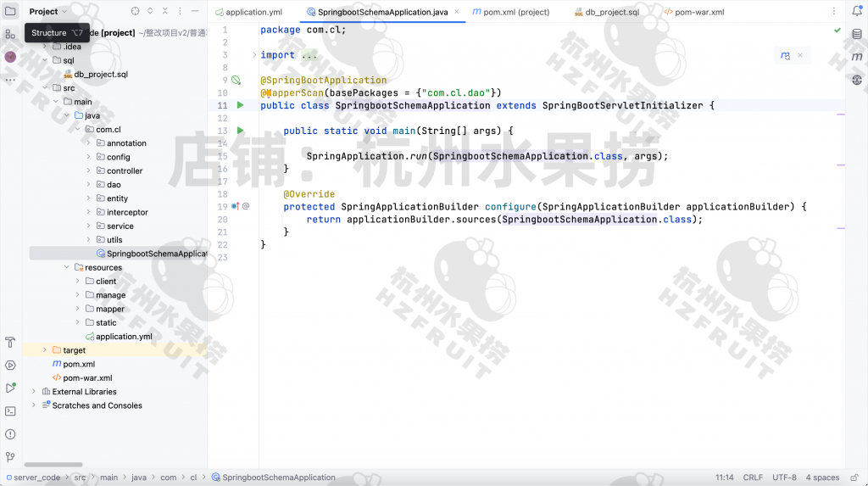Load Maven changes floating button
Image resolution: width=868 pixels, height=486 pixels.
tap(786, 56)
